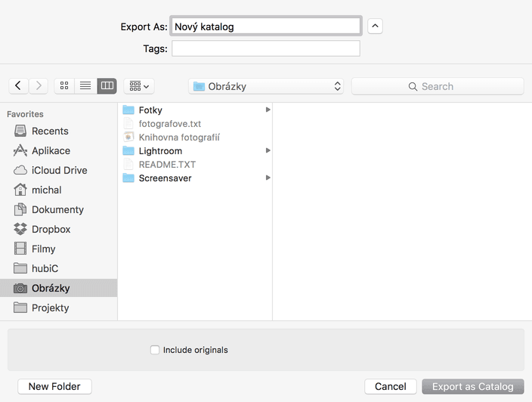Image resolution: width=532 pixels, height=402 pixels.
Task: Switch to icon grid view
Action: (x=64, y=86)
